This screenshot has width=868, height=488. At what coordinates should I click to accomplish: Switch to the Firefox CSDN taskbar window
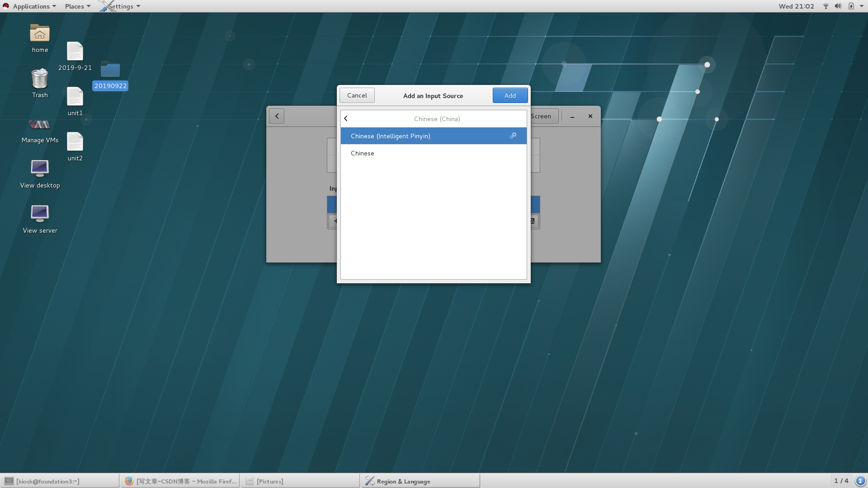pos(181,481)
